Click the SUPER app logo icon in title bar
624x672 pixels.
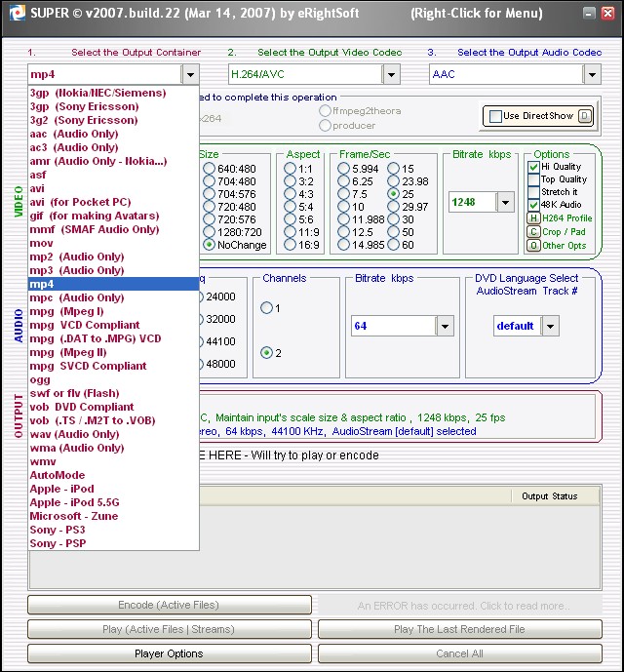pyautogui.click(x=18, y=13)
